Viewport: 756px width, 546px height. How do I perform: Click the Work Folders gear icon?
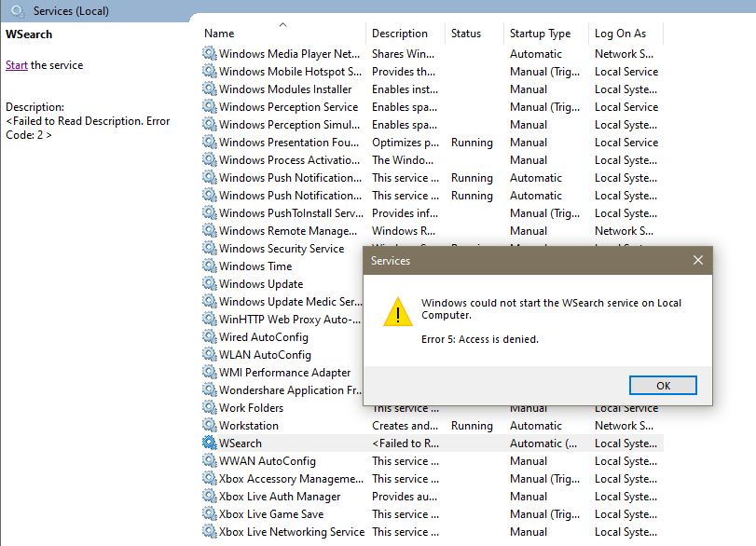click(x=209, y=407)
